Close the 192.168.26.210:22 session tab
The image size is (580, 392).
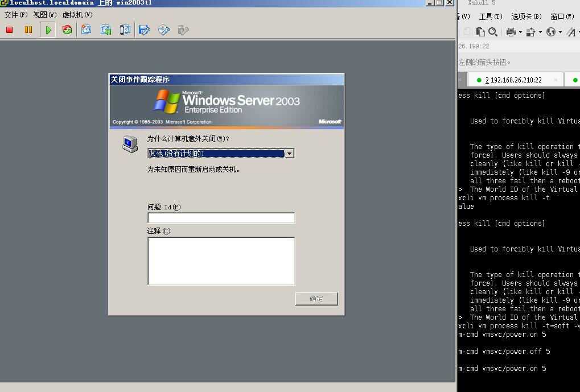[556, 80]
